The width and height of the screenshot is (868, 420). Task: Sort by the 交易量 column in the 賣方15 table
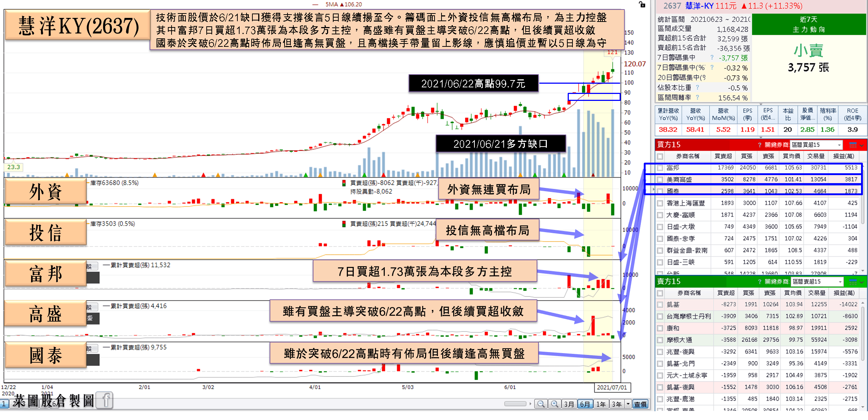(818, 293)
